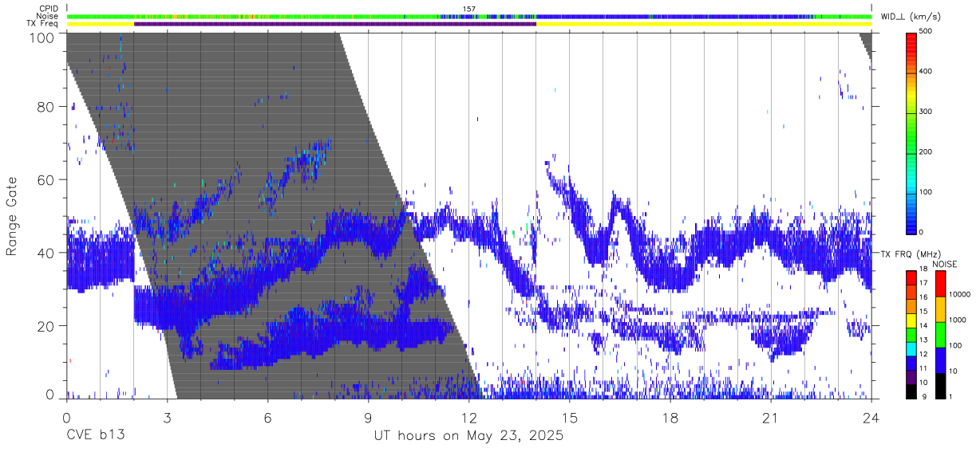This screenshot has height=452, width=980.
Task: Click the x-axis tick label 15
Action: (570, 417)
